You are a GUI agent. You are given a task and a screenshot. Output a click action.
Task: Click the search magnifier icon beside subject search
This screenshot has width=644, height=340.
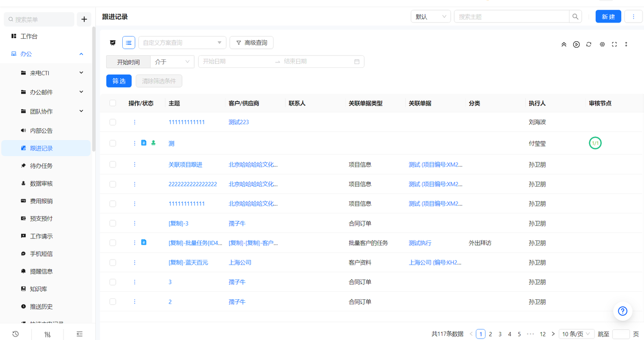click(x=575, y=17)
